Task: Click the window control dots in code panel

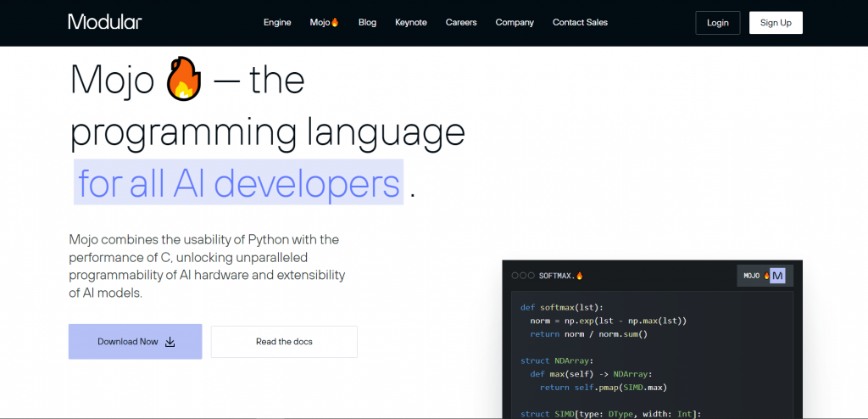Action: (x=523, y=276)
